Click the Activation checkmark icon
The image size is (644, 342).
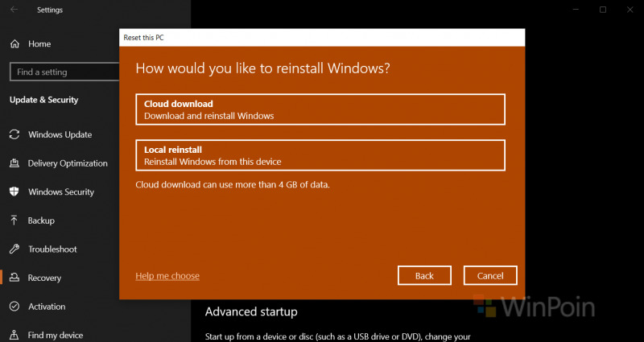click(14, 307)
